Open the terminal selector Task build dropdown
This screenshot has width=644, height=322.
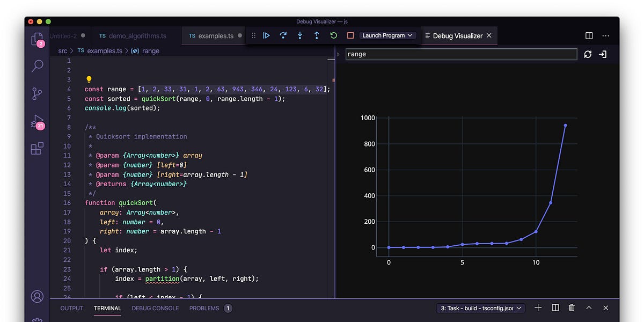[481, 308]
